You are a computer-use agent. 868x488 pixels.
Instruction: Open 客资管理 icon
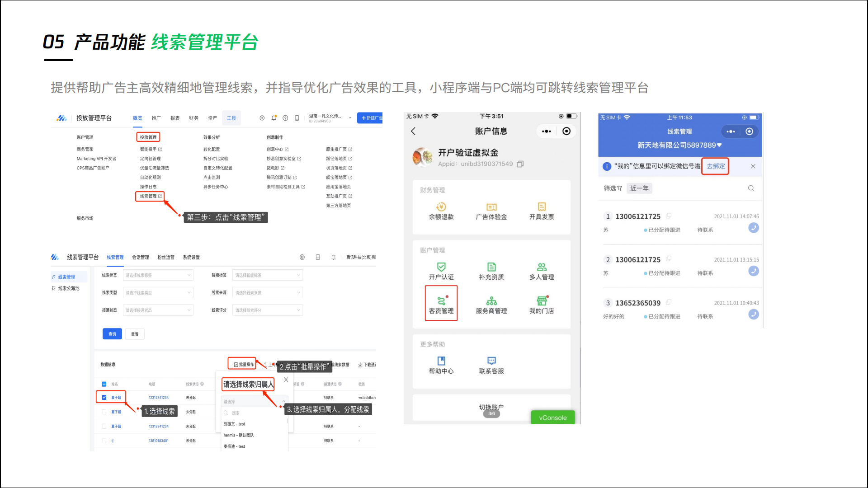tap(441, 301)
